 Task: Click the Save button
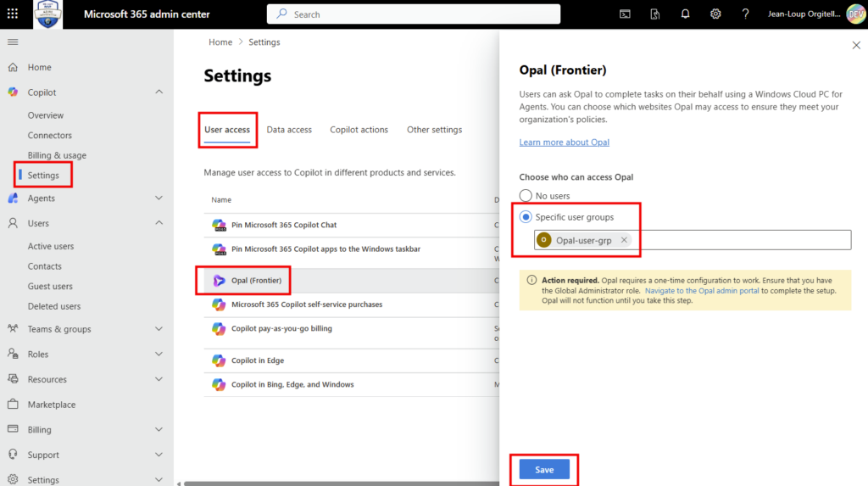click(544, 470)
